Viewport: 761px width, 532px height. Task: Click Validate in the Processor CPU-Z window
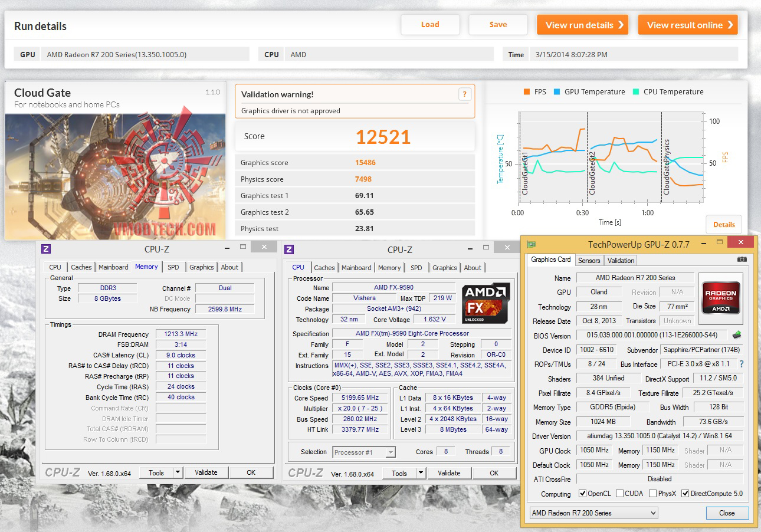(x=449, y=473)
